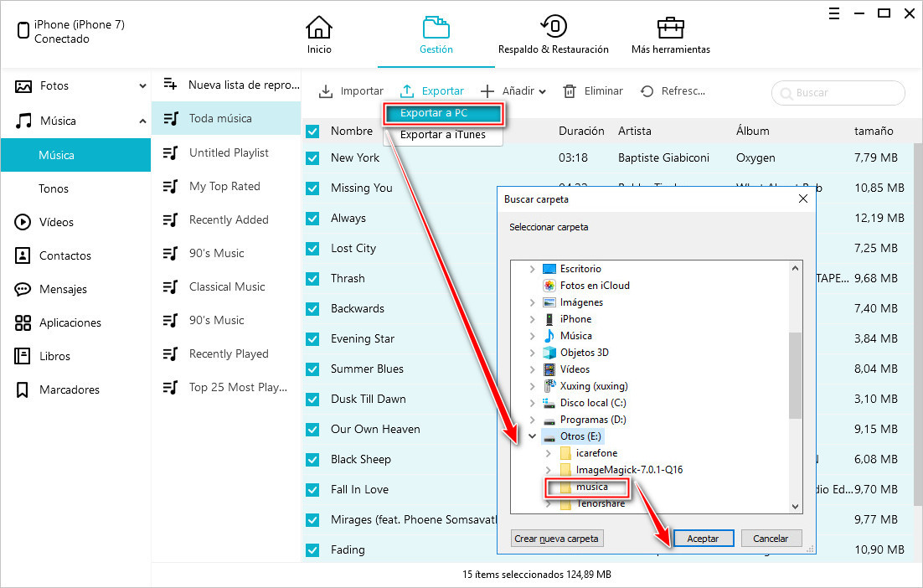Viewport: 923px width, 588px height.
Task: Open Contactos in the sidebar
Action: (64, 255)
